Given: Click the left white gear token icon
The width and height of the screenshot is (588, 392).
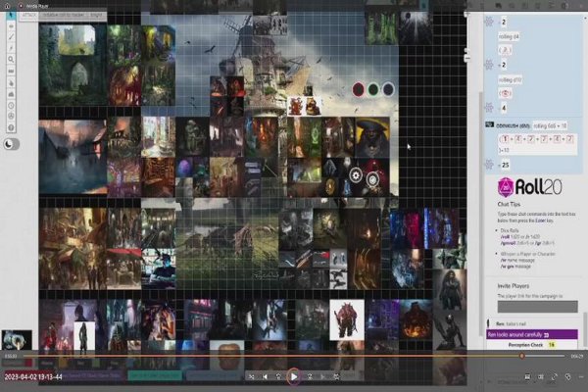Looking at the screenshot, I should pyautogui.click(x=356, y=174).
